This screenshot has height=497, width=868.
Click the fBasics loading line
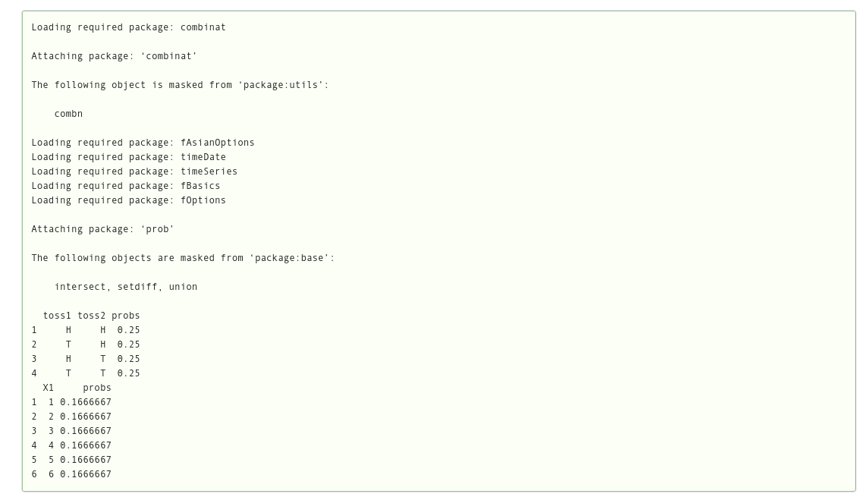[x=126, y=186]
